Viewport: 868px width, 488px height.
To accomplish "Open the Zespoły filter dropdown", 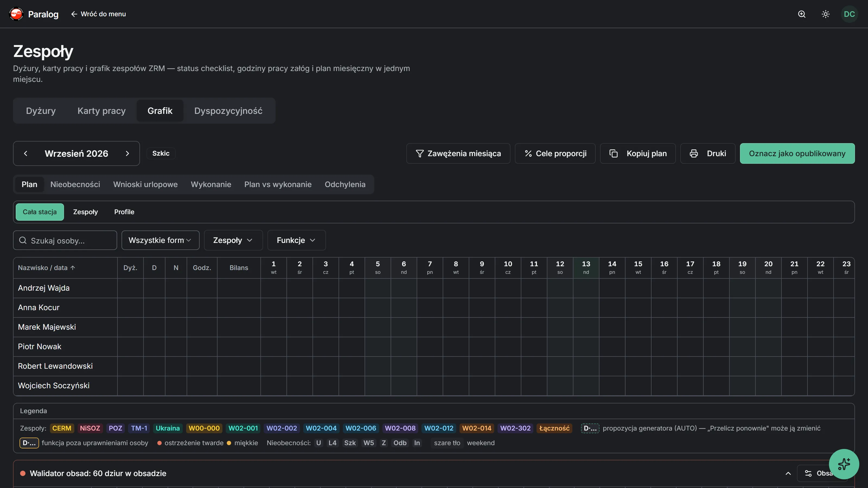I will tap(233, 240).
